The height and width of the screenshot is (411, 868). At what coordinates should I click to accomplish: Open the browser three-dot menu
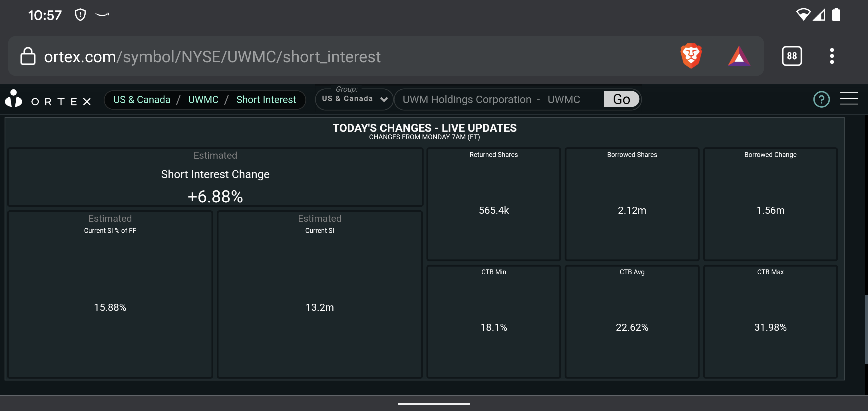[x=832, y=56]
